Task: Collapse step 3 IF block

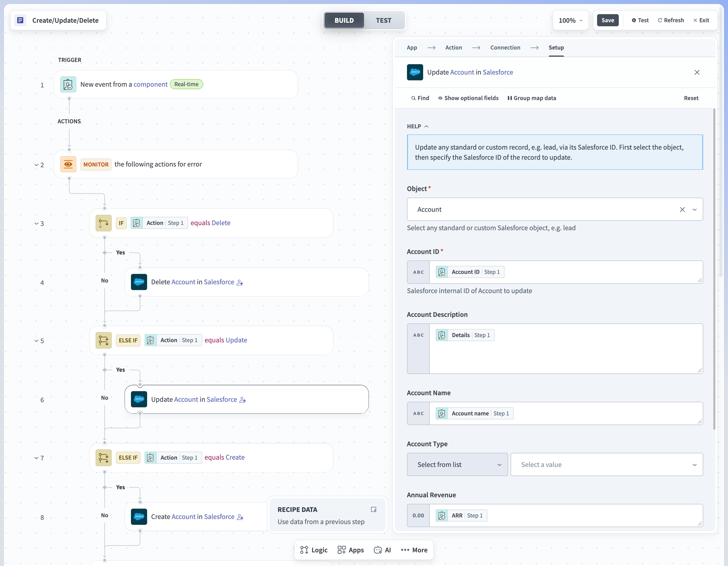Action: (36, 224)
